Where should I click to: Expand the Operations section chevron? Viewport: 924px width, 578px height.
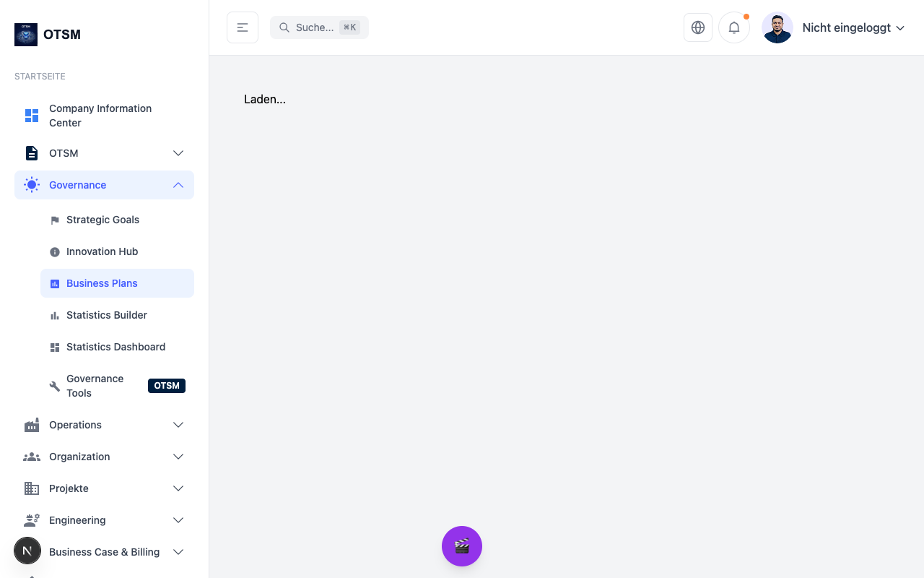[178, 425]
